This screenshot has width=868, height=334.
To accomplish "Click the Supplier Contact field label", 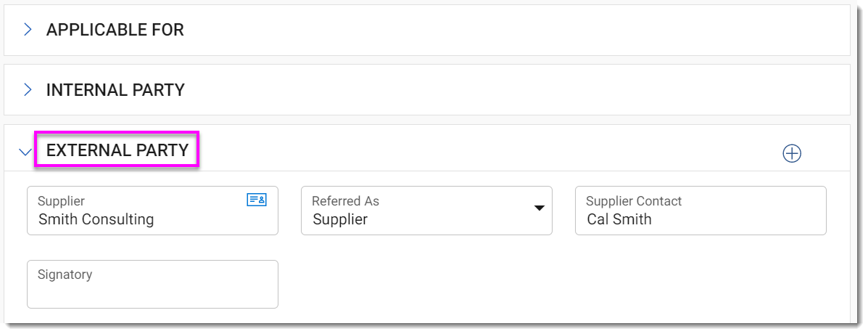I will [x=634, y=201].
